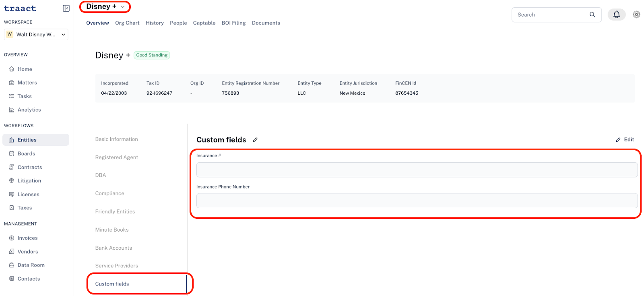Switch to the Overview tab
Screen dimensions: 644x296
[x=97, y=23]
